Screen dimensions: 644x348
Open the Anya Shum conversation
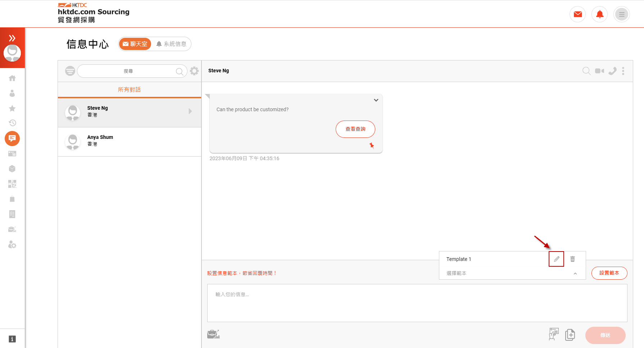pos(130,142)
